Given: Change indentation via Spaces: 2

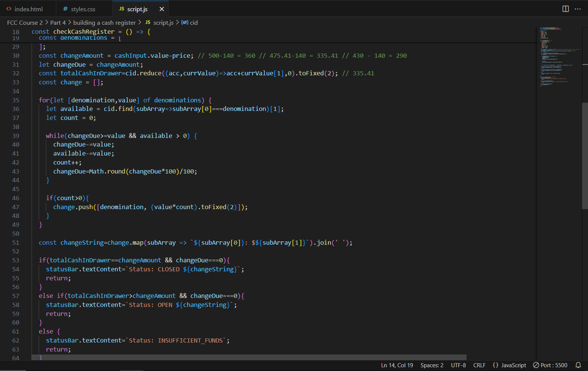Looking at the screenshot, I should pyautogui.click(x=432, y=365).
